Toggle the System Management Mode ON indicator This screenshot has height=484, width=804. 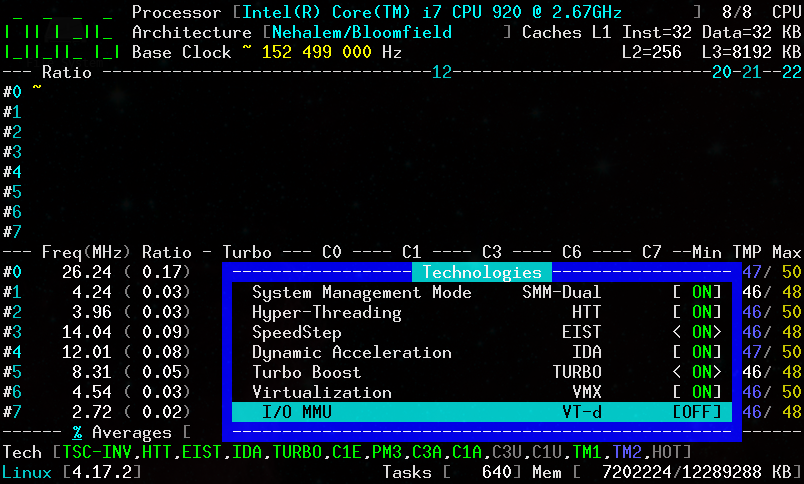click(x=697, y=292)
